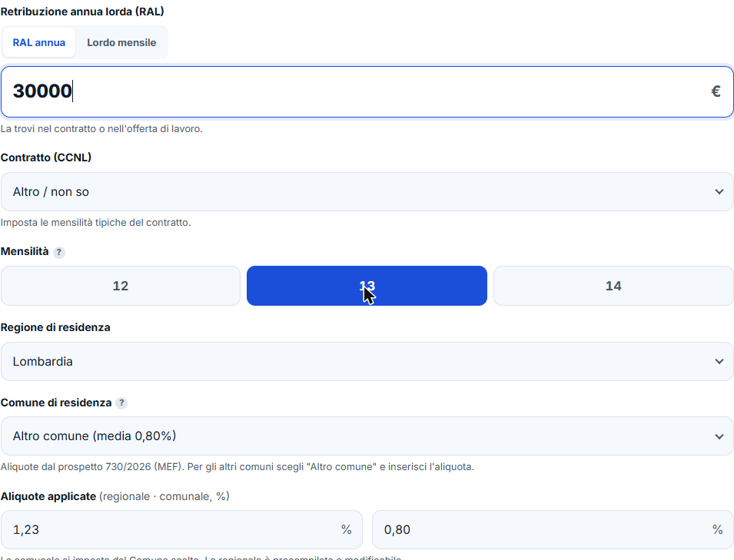Open the Contratto (CCNL) dropdown

pos(367,192)
